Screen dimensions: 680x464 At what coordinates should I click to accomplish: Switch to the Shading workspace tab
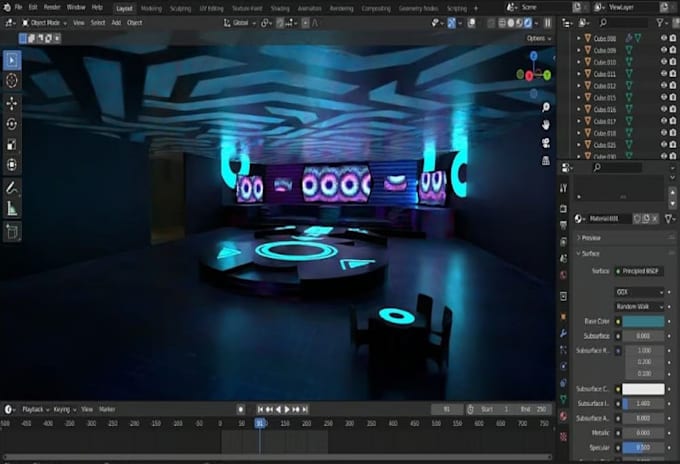(x=281, y=7)
